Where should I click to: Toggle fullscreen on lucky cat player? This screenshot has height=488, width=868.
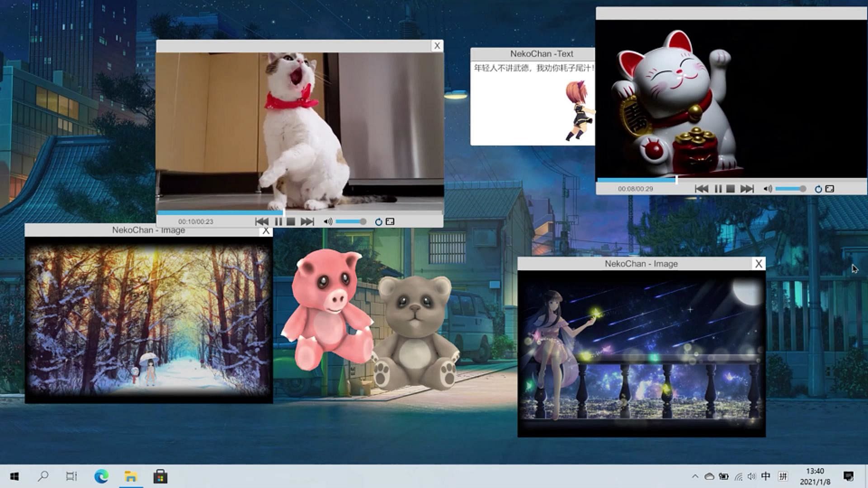pyautogui.click(x=830, y=189)
